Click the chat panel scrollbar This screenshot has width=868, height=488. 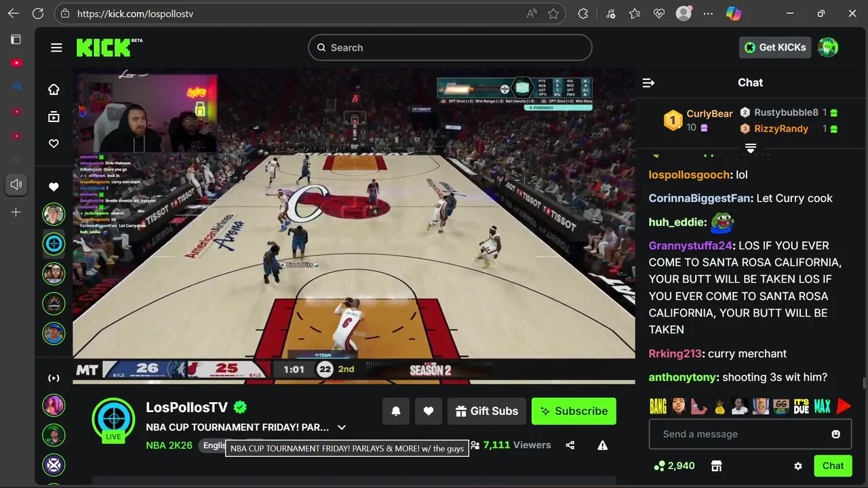[863, 384]
